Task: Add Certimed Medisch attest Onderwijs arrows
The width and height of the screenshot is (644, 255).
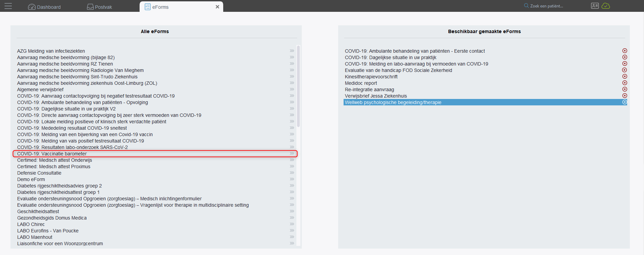Action: pos(292,160)
